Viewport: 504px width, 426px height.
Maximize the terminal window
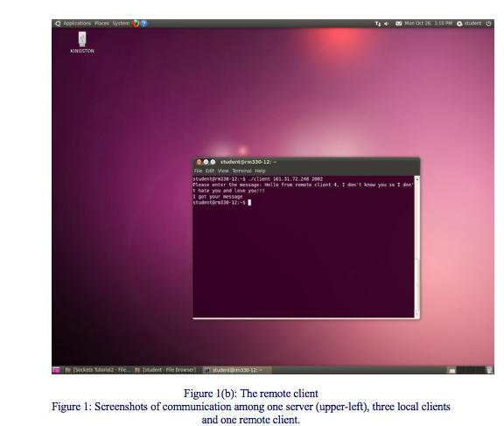[x=213, y=162]
